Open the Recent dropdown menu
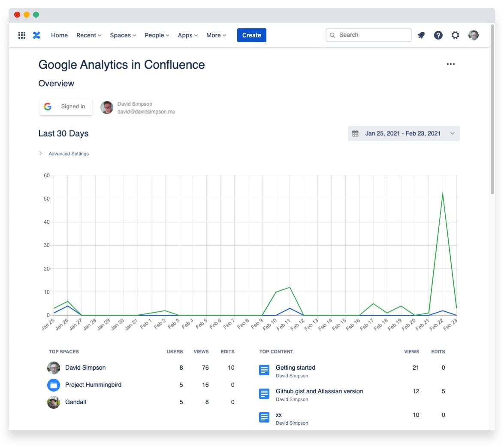504x447 pixels. tap(89, 35)
